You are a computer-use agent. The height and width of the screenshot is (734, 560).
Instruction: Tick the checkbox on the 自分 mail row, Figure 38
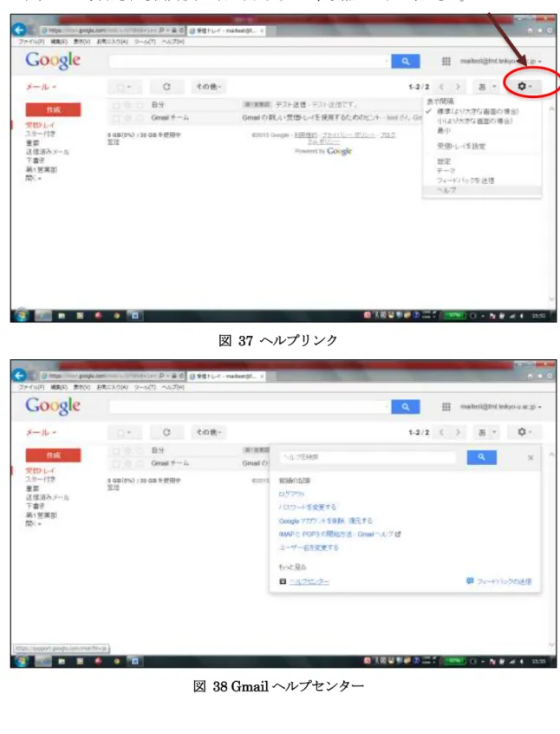click(116, 451)
